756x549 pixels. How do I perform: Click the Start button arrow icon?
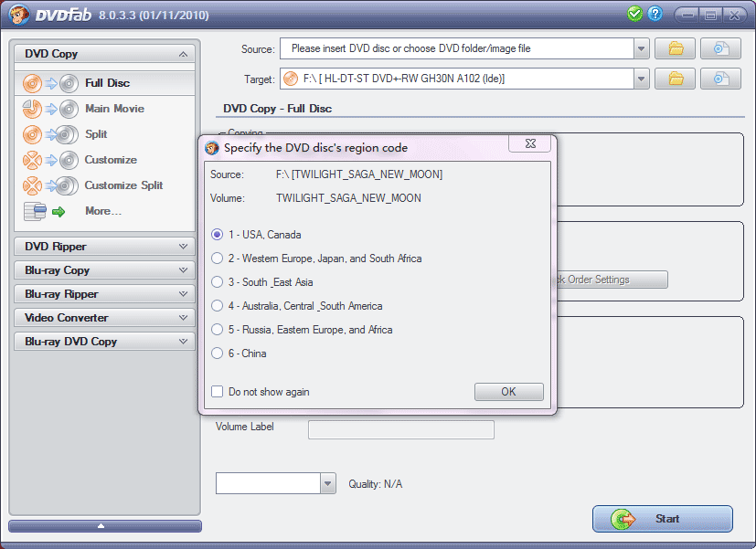point(623,519)
